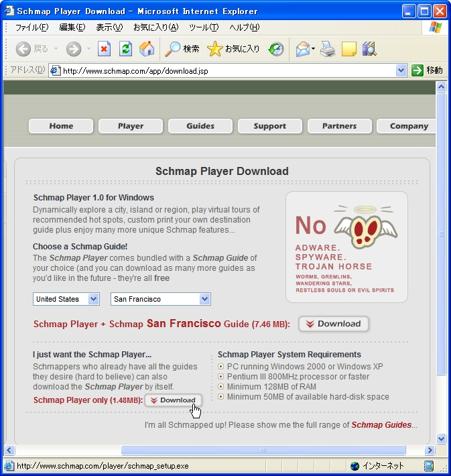
Task: Click the yellow note Edit icon
Action: (348, 49)
